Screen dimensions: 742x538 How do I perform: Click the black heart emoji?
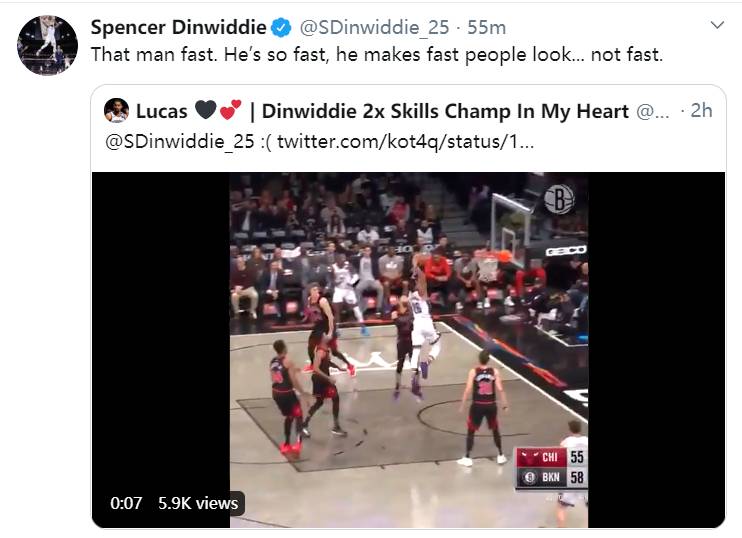point(206,110)
